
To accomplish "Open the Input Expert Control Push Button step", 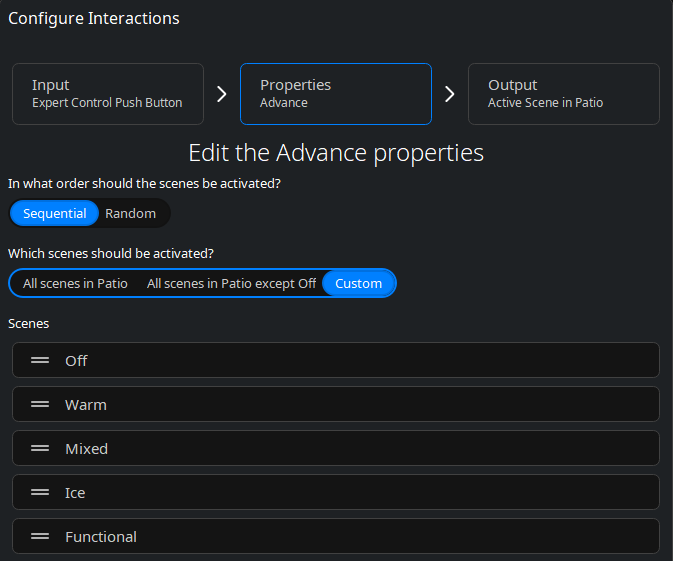I will point(108,94).
